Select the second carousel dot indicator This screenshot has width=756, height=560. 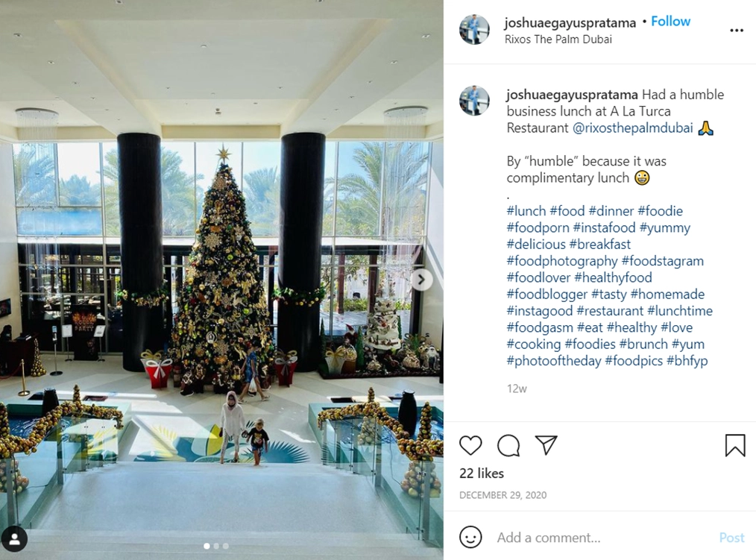pos(216,546)
